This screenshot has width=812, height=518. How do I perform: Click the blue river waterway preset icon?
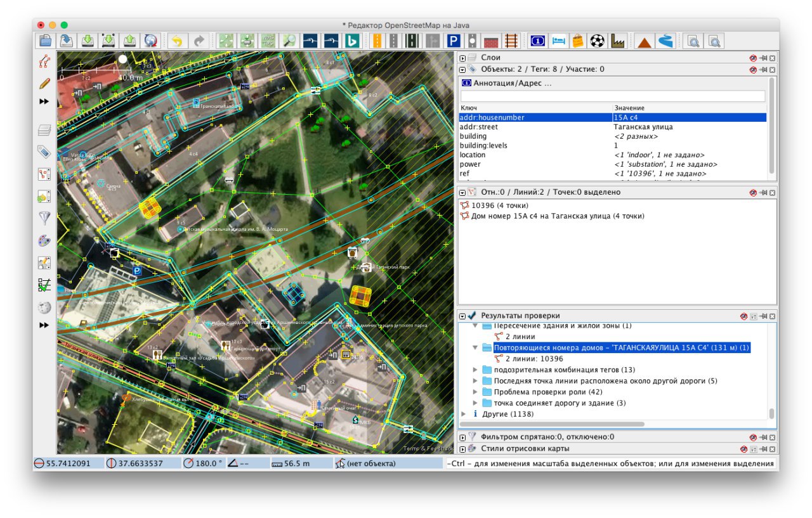[x=665, y=41]
